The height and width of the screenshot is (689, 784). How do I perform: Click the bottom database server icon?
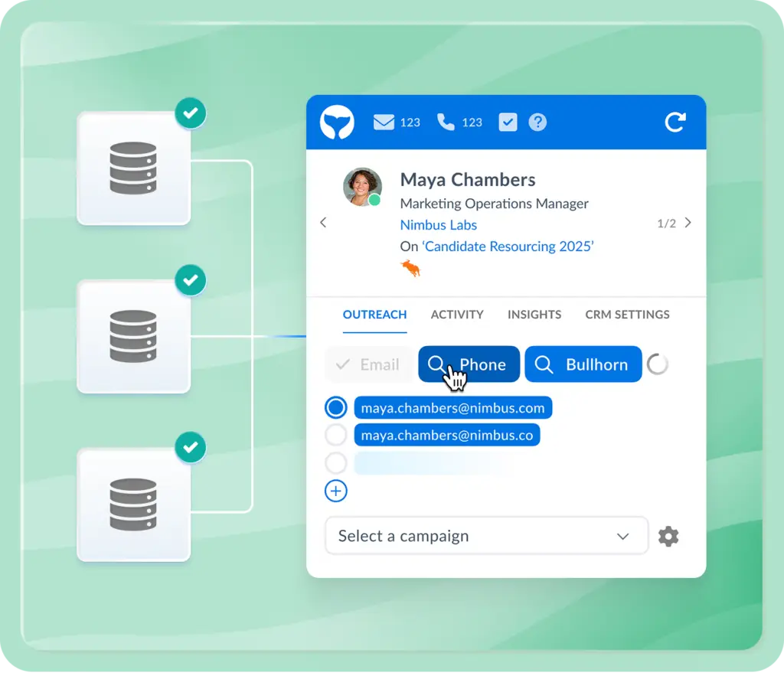133,505
